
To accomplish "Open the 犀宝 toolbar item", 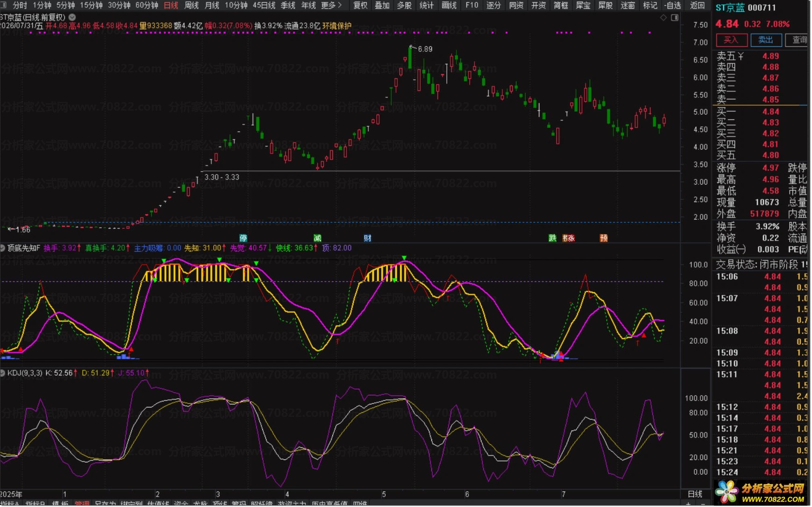I will pos(583,5).
